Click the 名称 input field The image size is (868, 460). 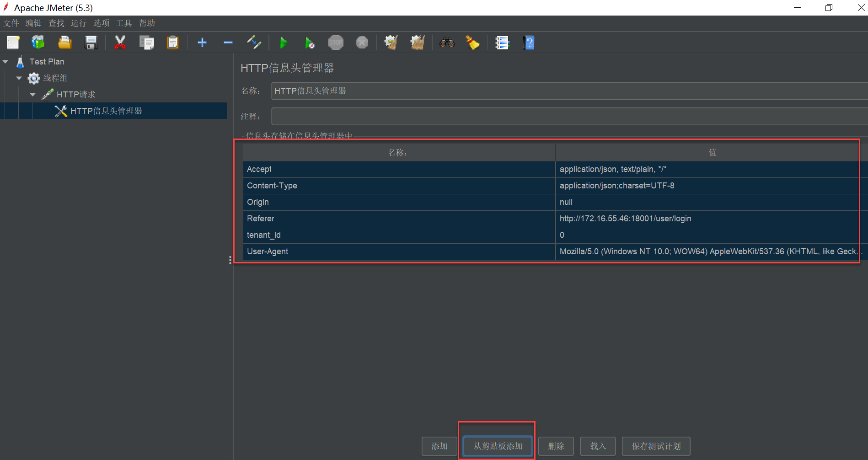coord(569,91)
